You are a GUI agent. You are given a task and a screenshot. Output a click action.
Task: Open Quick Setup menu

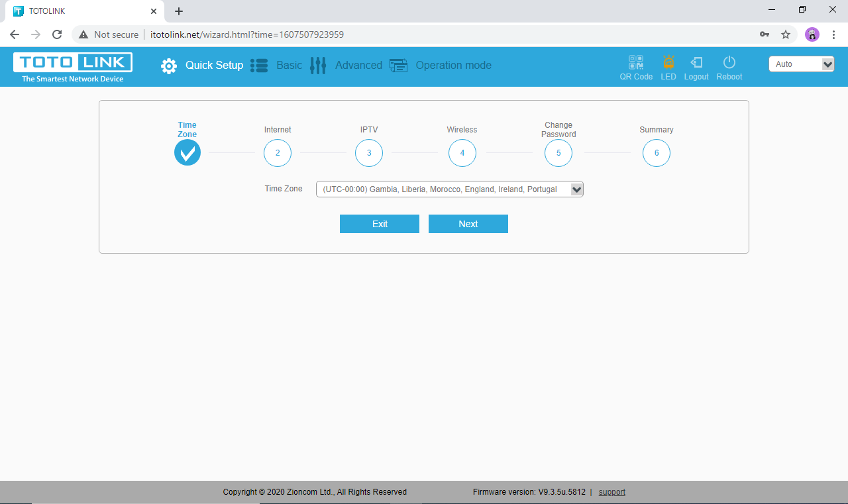(214, 66)
